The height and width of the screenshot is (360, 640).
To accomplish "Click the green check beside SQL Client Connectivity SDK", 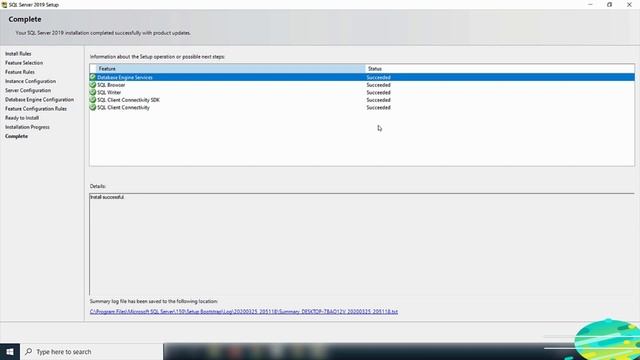I will (93, 100).
